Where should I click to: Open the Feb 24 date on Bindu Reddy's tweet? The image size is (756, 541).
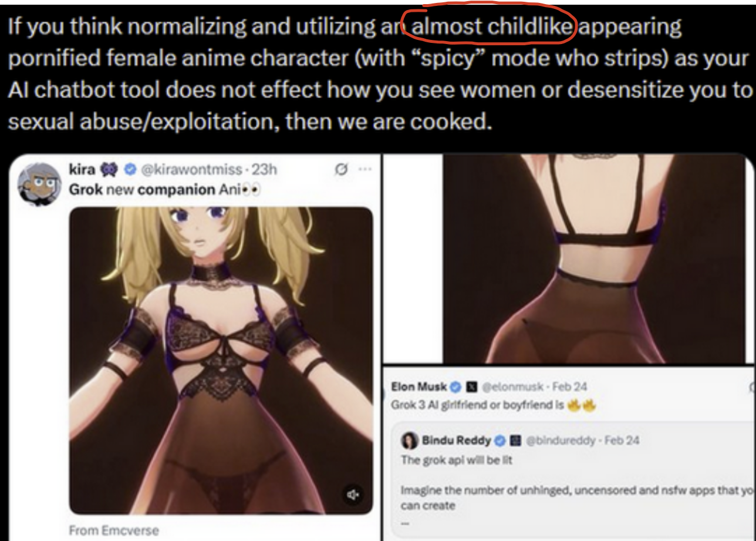[x=621, y=441]
